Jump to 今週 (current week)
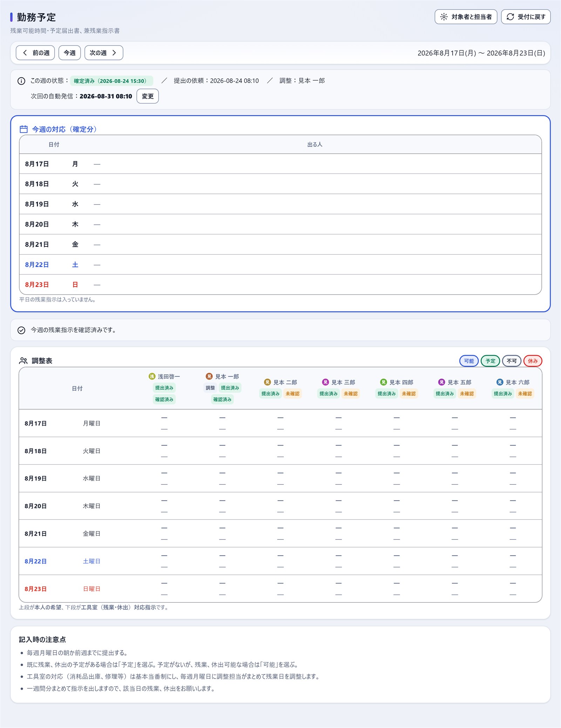Screen dimensions: 561x728 tap(69, 53)
